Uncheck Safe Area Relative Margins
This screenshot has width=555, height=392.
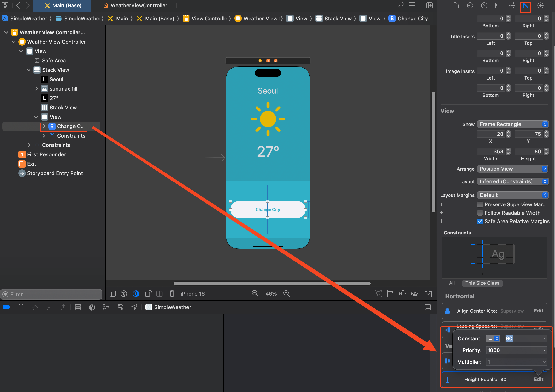point(480,222)
